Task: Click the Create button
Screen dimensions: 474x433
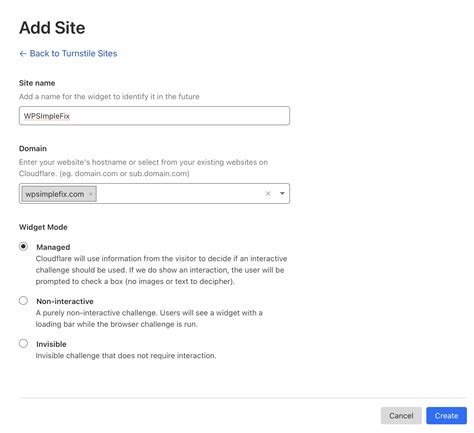Action: tap(446, 416)
